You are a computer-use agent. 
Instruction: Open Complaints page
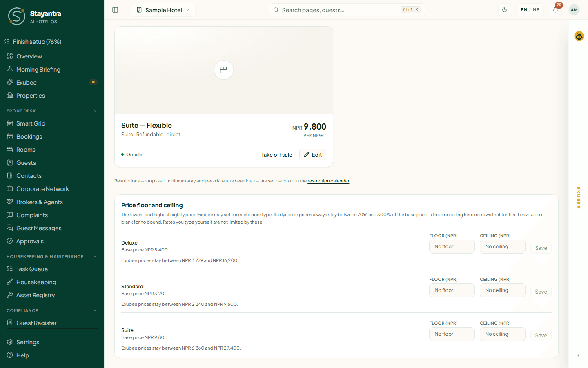(x=52, y=215)
